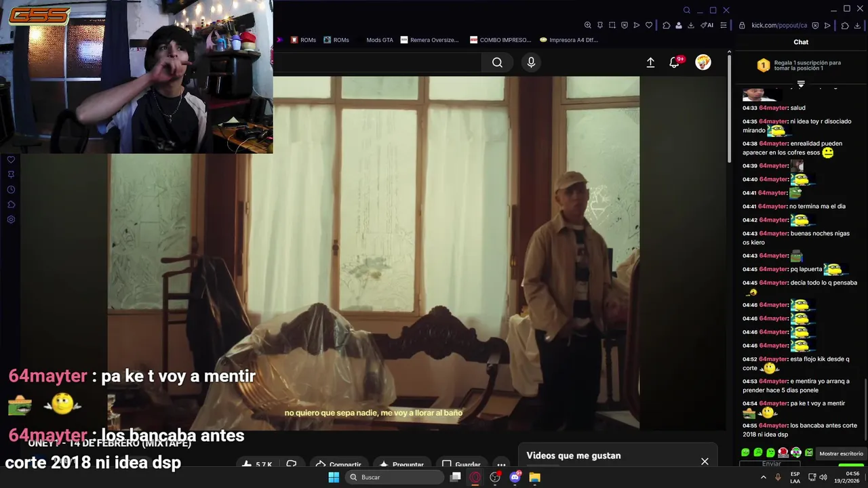This screenshot has width=868, height=488.
Task: Open extensions cube in main browser toolbar
Action: pyautogui.click(x=667, y=25)
